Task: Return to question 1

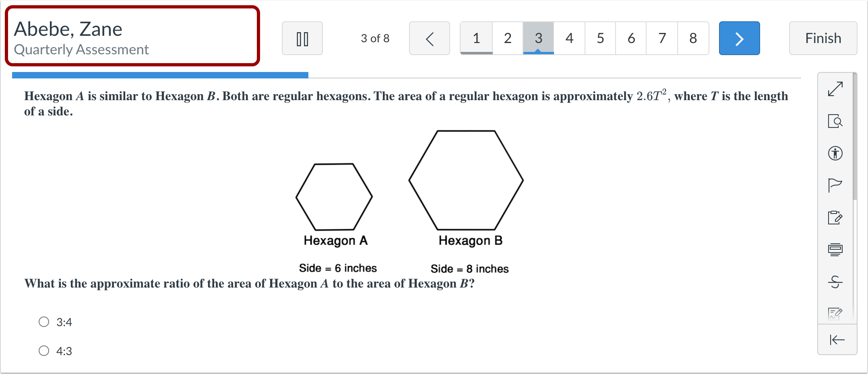Action: click(x=476, y=38)
